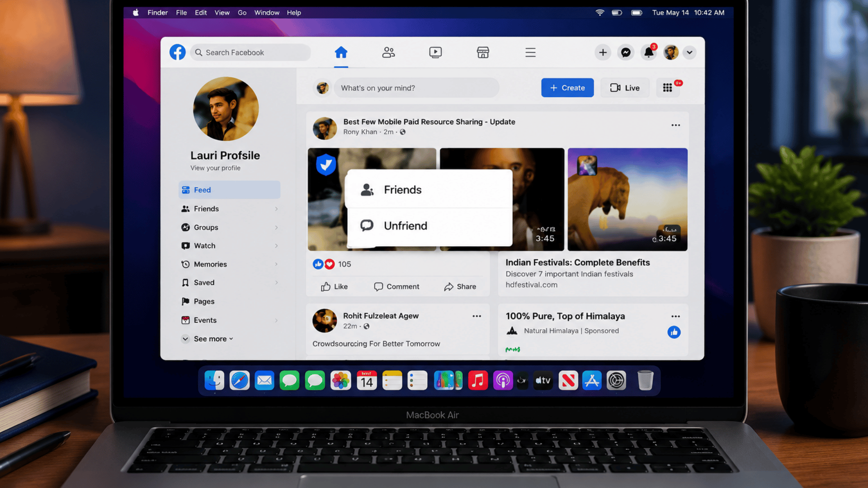Open Podcasts app from the Dock
This screenshot has height=488, width=868.
point(503,380)
